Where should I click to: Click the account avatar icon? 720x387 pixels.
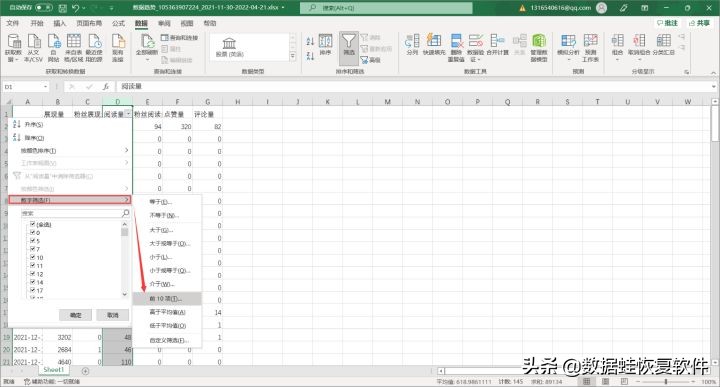click(x=601, y=8)
